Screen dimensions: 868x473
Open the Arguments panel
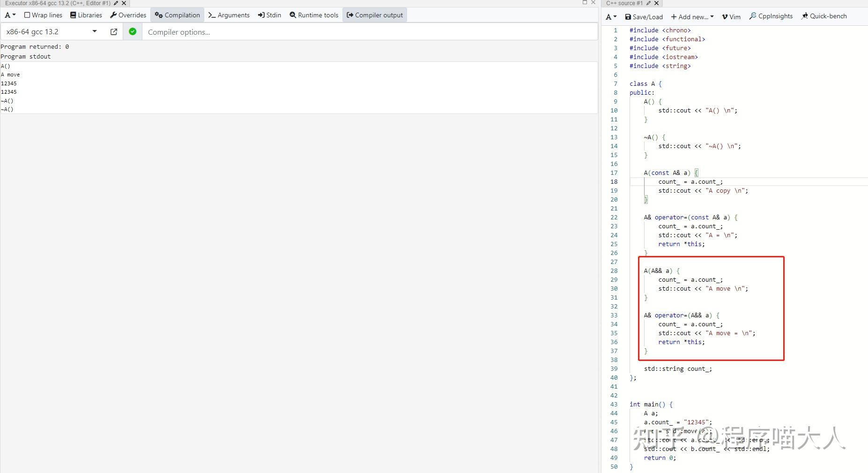(229, 15)
